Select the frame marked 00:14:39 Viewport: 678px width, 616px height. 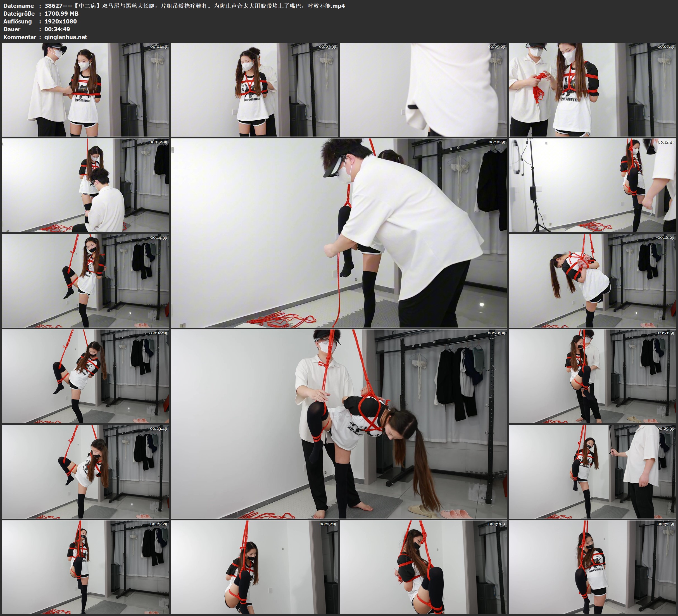click(x=85, y=281)
